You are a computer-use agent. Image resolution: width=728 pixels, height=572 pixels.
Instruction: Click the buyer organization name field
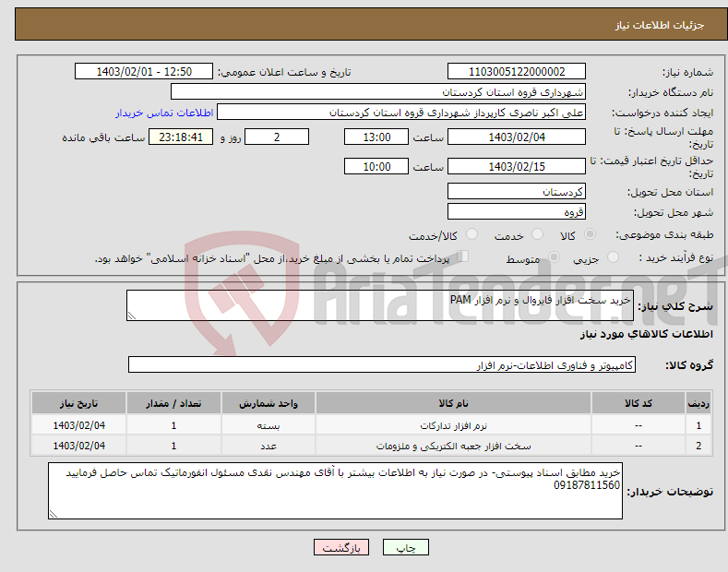click(378, 92)
